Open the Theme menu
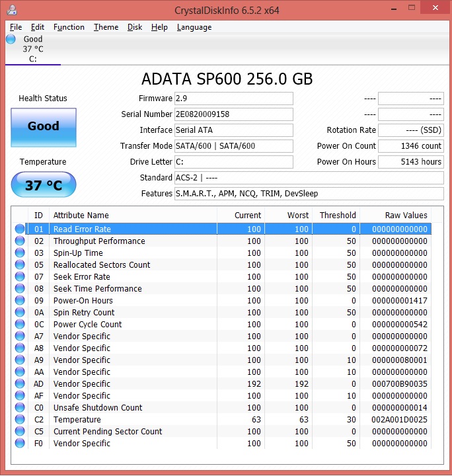 click(x=106, y=27)
